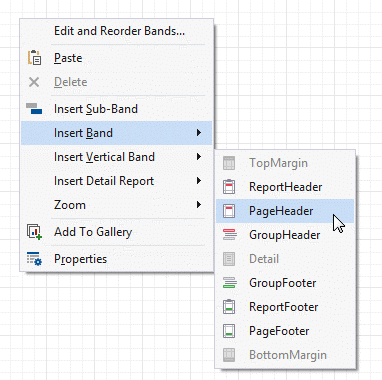This screenshot has width=382, height=380.
Task: Click the Delete X icon
Action: point(34,82)
